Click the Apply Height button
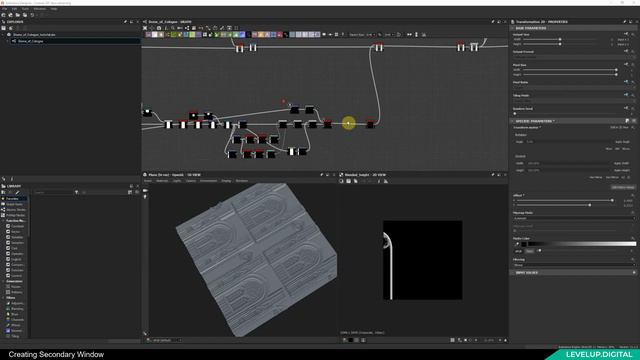 pos(621,170)
